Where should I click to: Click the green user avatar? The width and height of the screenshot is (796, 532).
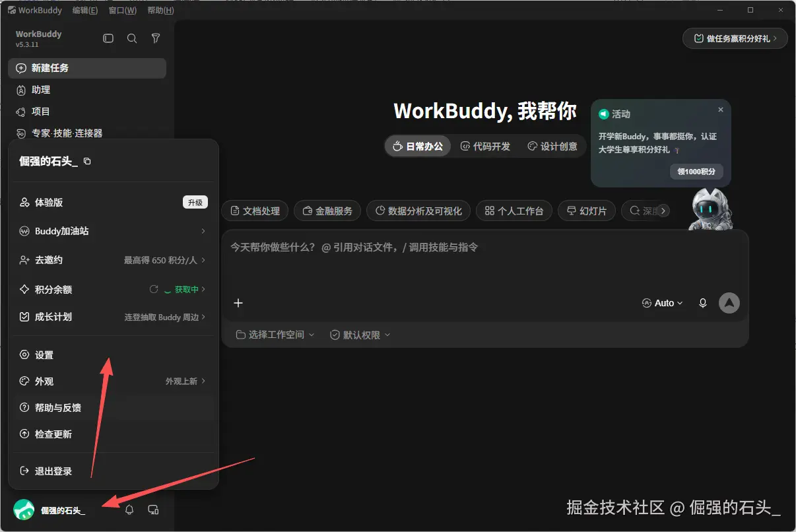click(x=24, y=510)
